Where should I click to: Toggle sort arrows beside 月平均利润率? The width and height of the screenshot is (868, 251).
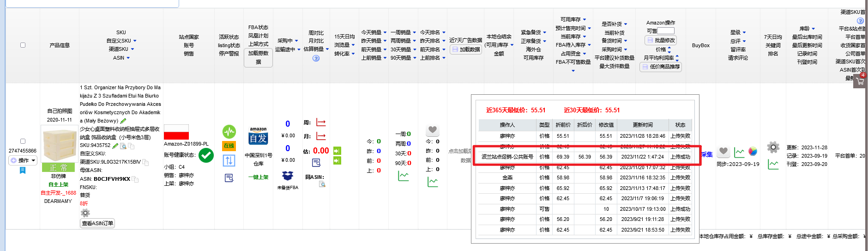pos(677,58)
